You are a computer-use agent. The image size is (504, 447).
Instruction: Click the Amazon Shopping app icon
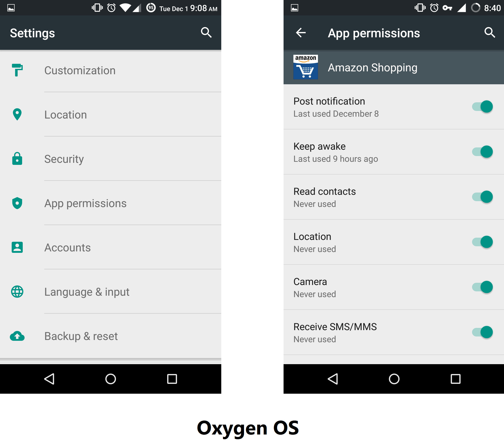(x=304, y=67)
